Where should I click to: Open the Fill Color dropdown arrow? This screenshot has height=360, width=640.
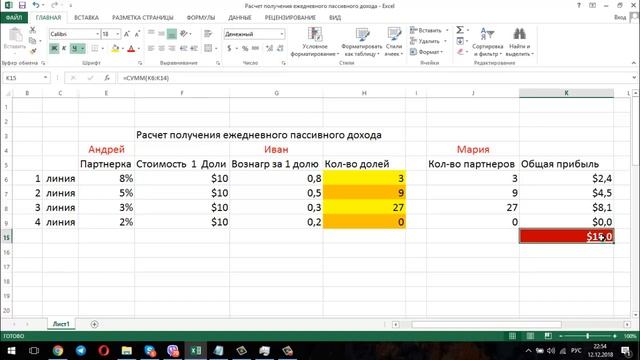pos(122,49)
